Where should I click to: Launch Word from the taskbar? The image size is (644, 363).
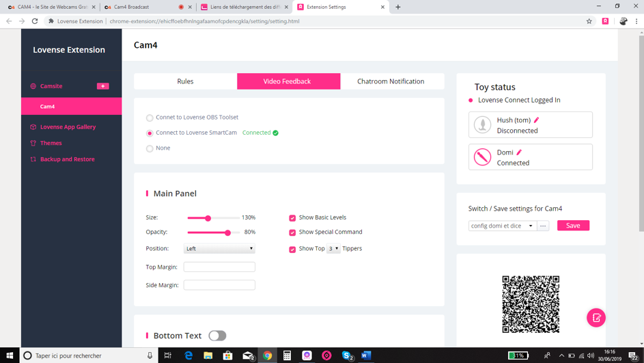[366, 355]
